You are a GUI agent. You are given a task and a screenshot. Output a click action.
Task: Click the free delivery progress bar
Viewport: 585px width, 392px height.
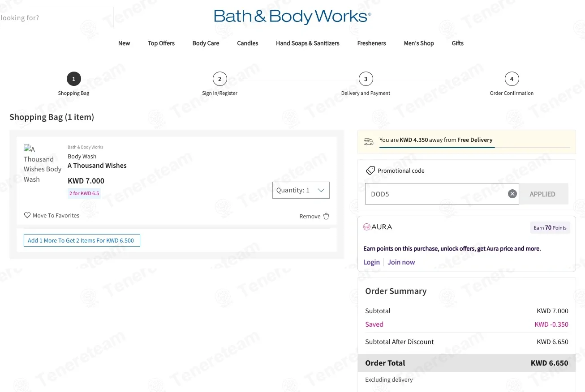pos(475,147)
